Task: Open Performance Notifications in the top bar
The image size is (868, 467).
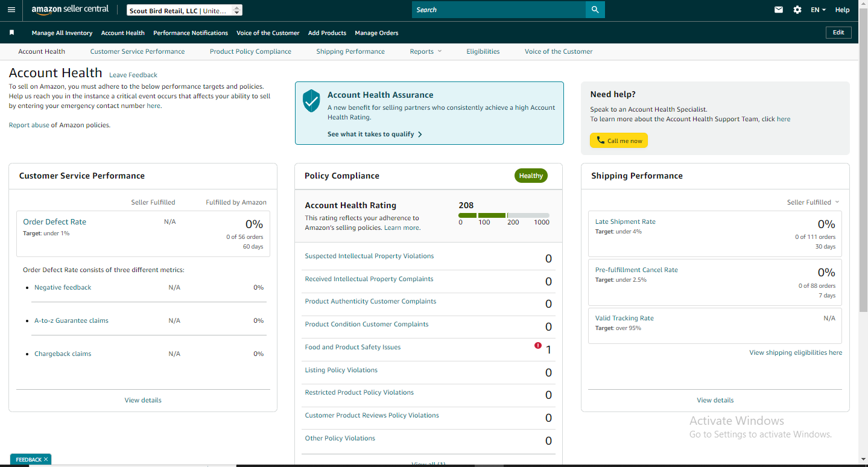Action: pyautogui.click(x=191, y=33)
